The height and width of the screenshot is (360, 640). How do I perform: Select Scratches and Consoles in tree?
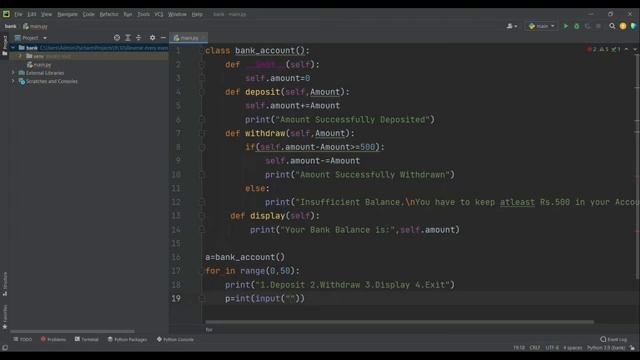48,81
